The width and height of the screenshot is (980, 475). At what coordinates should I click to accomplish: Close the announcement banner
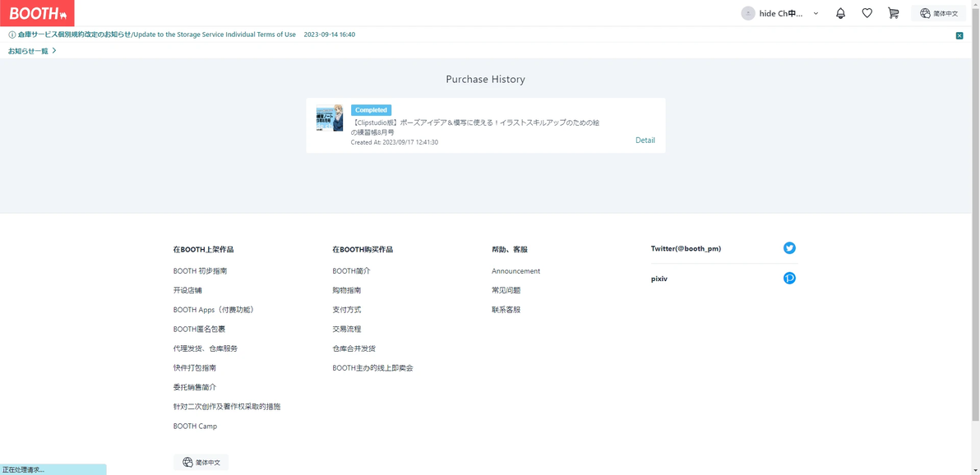point(959,35)
